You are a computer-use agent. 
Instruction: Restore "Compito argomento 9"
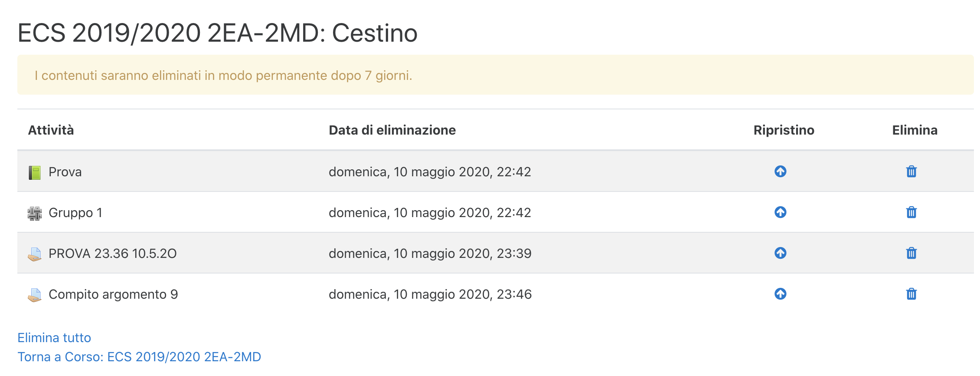tap(780, 294)
